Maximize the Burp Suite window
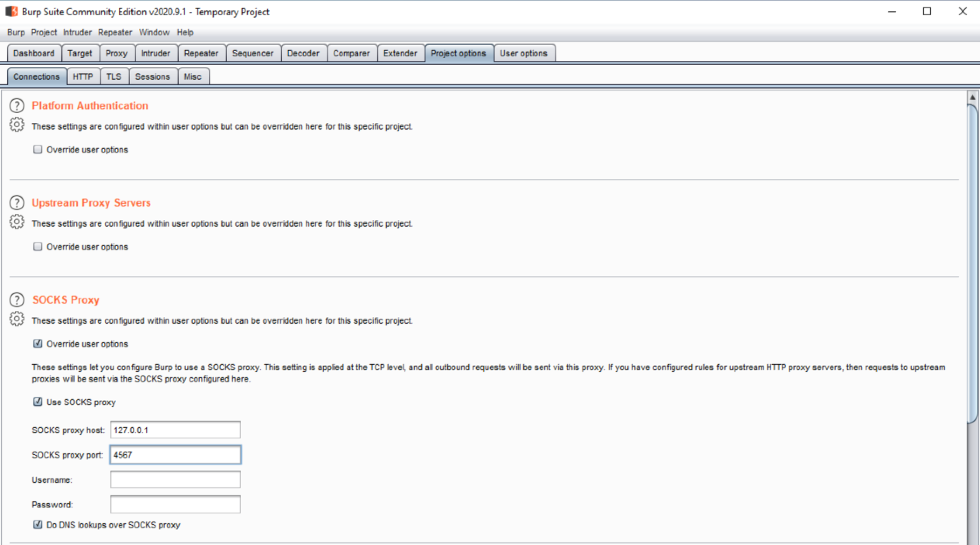The image size is (980, 545). coord(927,12)
